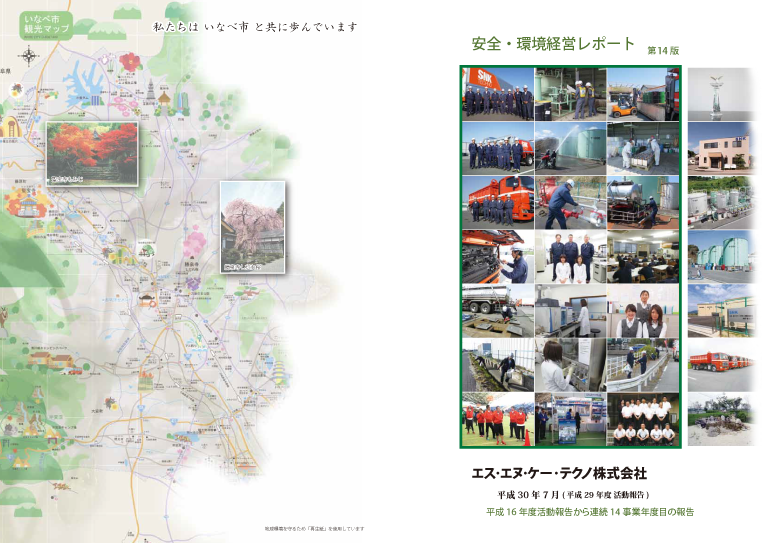Open the silver tank plant photo
This screenshot has height=543, width=768.
click(721, 203)
